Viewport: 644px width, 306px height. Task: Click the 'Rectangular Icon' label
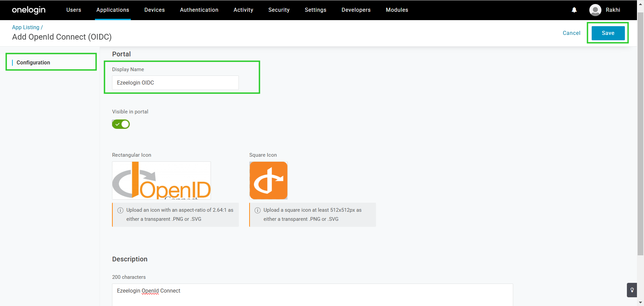(131, 155)
